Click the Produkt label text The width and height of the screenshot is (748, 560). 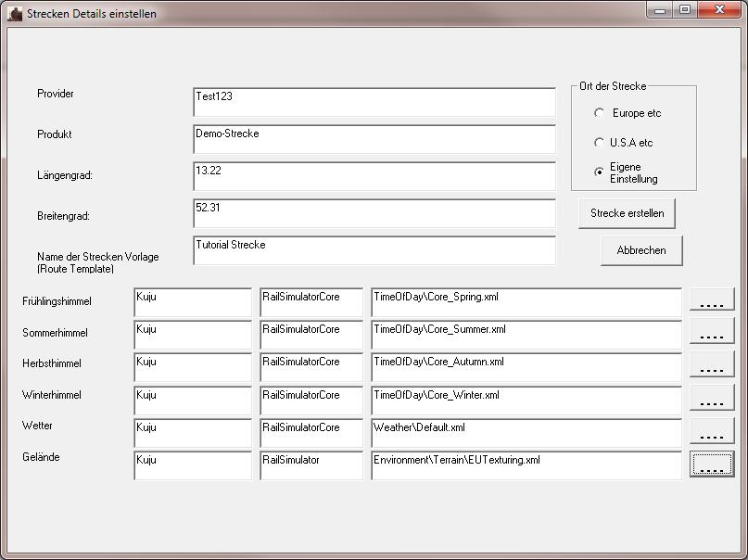pyautogui.click(x=55, y=134)
